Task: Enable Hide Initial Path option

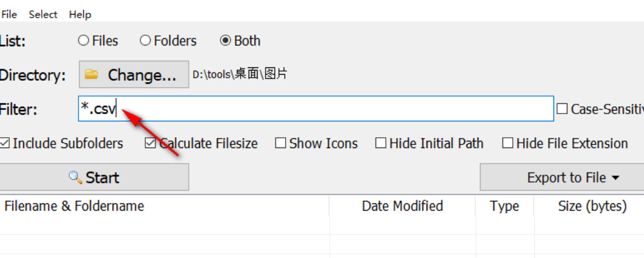Action: 381,144
